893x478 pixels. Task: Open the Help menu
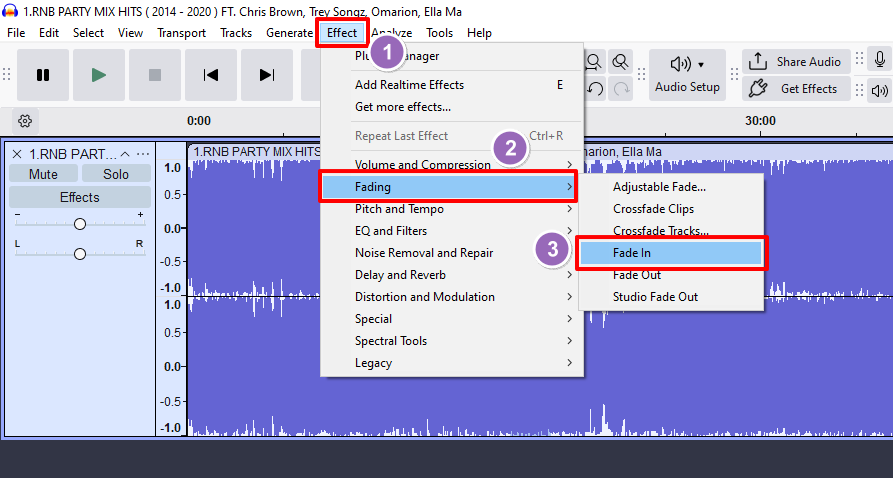coord(479,32)
